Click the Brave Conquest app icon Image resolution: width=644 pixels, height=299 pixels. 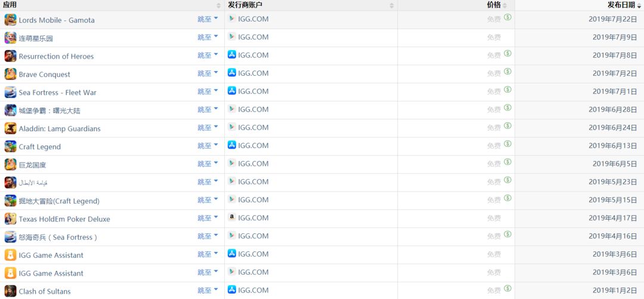(x=10, y=74)
